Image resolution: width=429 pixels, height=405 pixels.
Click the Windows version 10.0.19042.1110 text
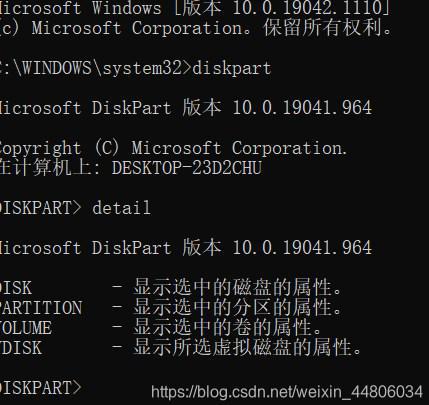[x=310, y=8]
